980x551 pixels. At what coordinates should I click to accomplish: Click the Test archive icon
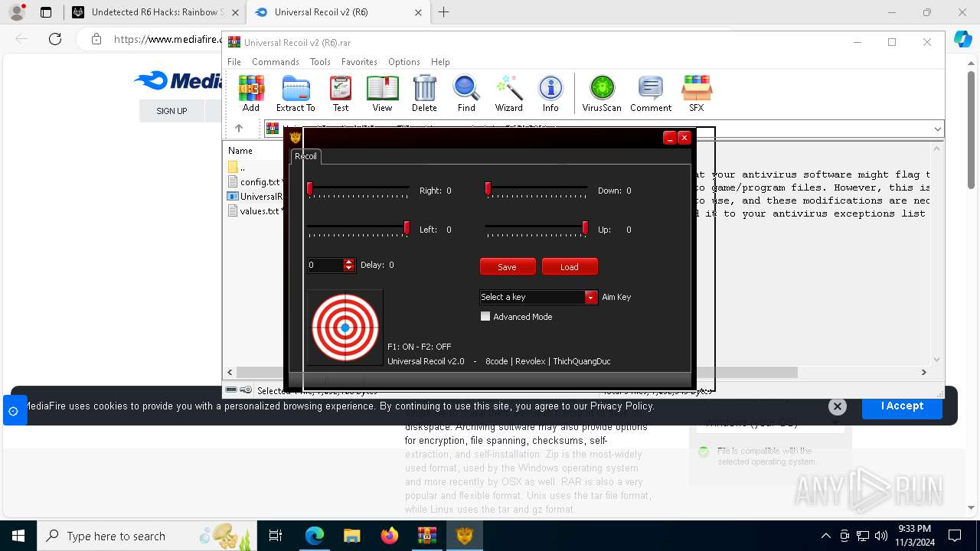coord(341,93)
